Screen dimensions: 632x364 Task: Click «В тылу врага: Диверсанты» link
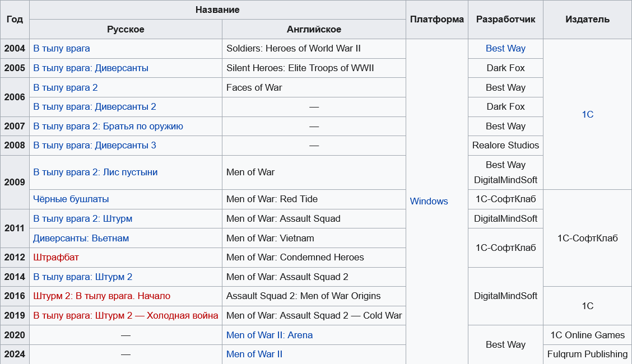click(91, 68)
